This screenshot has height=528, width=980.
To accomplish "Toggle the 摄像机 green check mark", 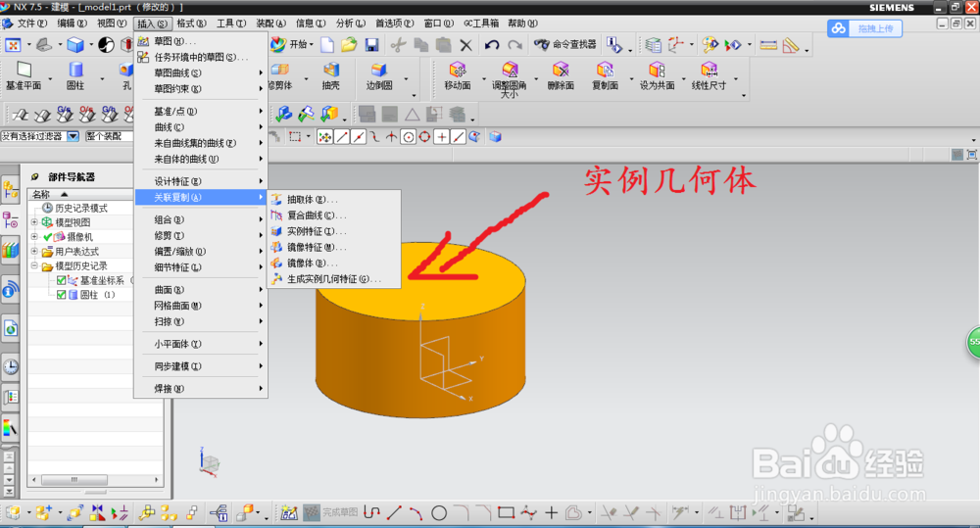I will [x=47, y=237].
